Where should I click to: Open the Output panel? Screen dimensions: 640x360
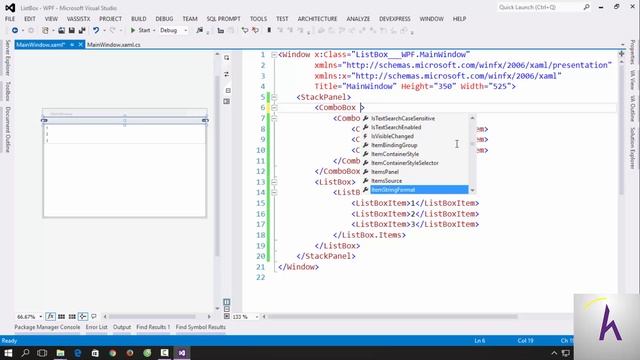pos(122,327)
